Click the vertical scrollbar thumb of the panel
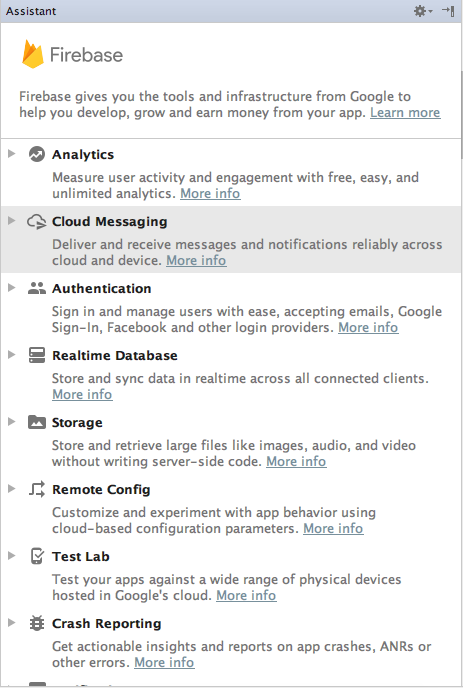 [x=461, y=115]
